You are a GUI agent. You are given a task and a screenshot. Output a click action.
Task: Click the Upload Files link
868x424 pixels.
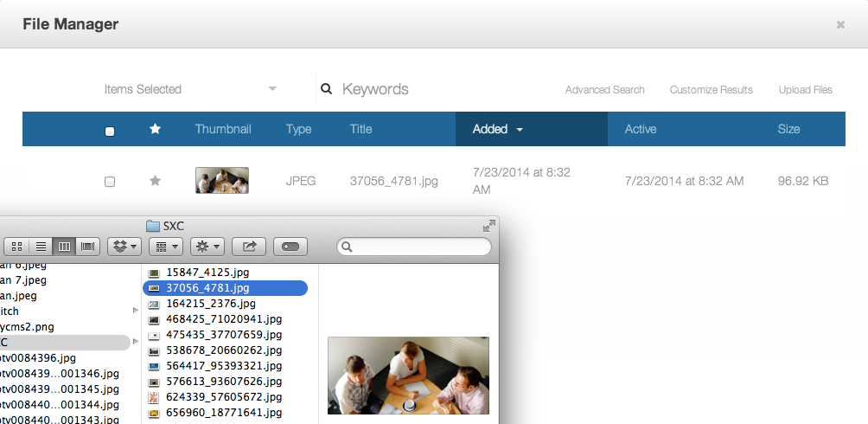pos(805,90)
